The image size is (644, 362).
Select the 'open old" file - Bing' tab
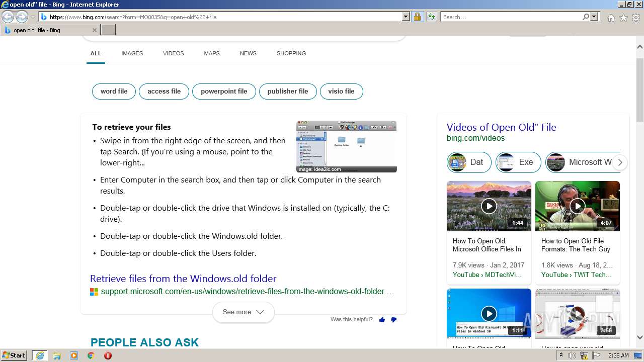[50, 30]
